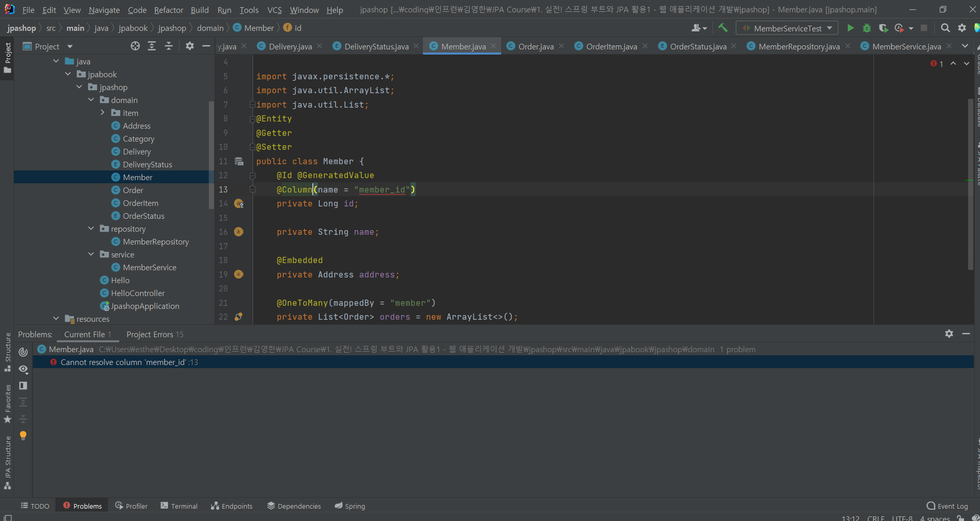Collapse the jpashop package folder

coord(79,87)
